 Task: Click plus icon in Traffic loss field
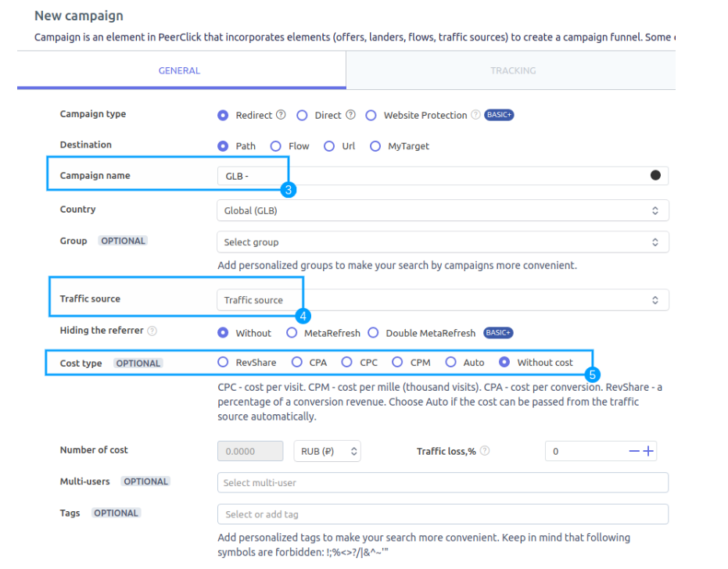pos(648,451)
